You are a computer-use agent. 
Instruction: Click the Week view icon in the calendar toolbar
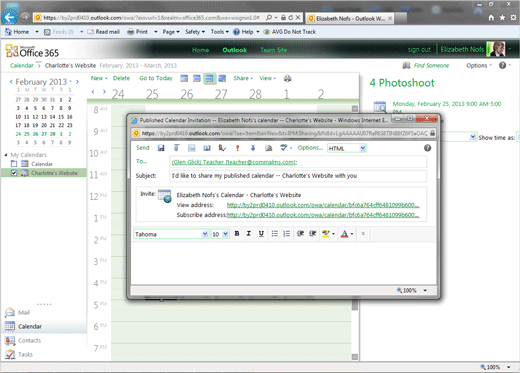pyautogui.click(x=209, y=78)
